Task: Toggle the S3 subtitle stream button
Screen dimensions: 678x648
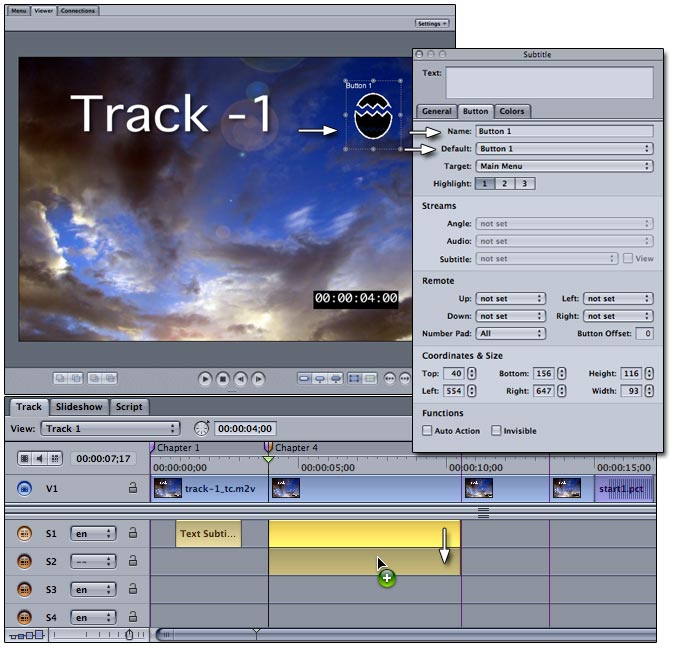Action: (x=24, y=589)
